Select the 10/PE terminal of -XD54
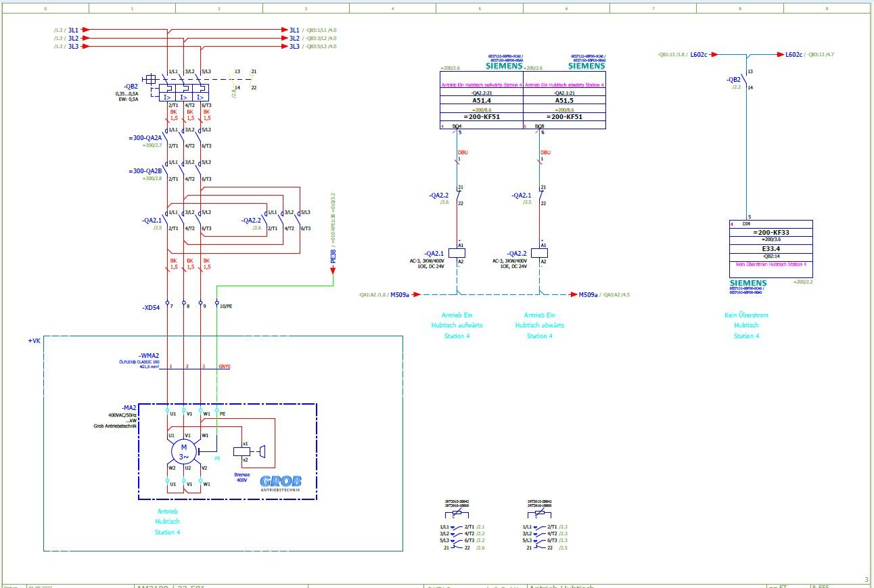 [x=217, y=303]
